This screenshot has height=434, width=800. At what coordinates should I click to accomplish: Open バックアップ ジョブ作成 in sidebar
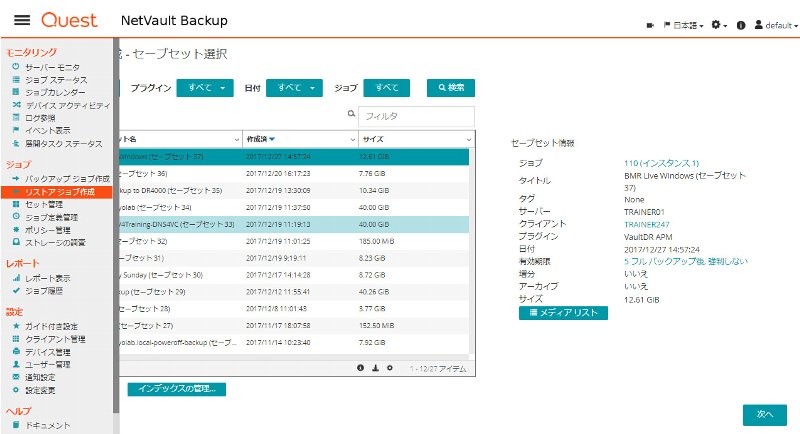pos(67,179)
